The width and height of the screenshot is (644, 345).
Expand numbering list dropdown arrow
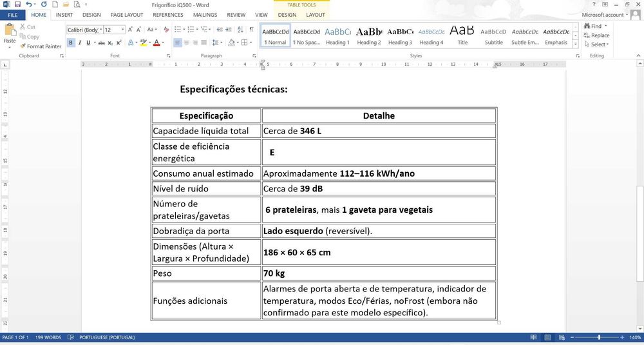point(197,30)
